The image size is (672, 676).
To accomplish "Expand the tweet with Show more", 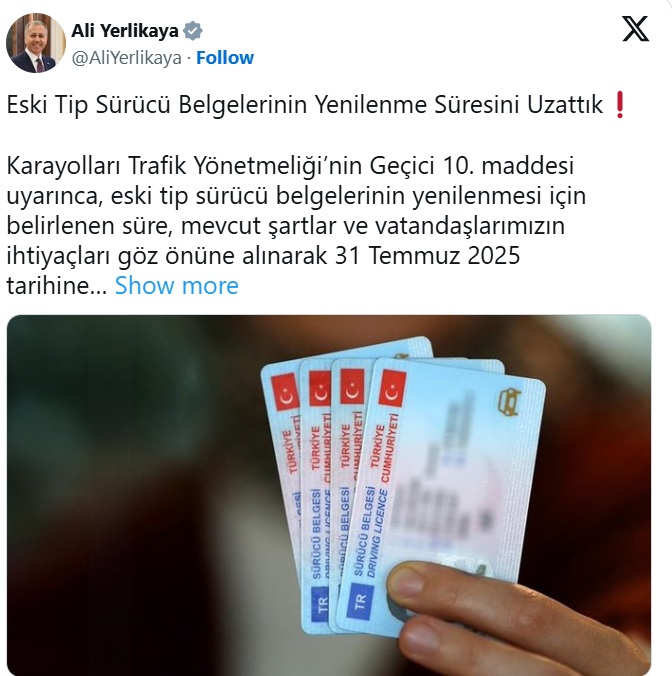I will (x=177, y=285).
